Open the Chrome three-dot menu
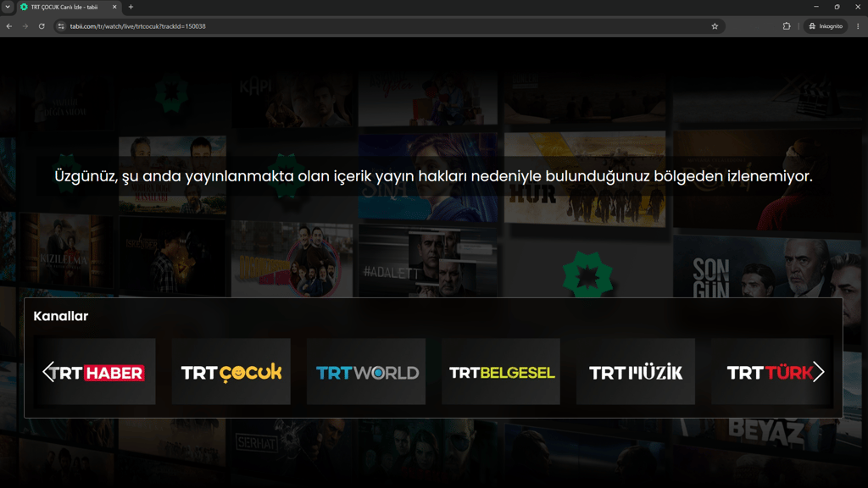Viewport: 868px width, 488px height. pyautogui.click(x=858, y=26)
